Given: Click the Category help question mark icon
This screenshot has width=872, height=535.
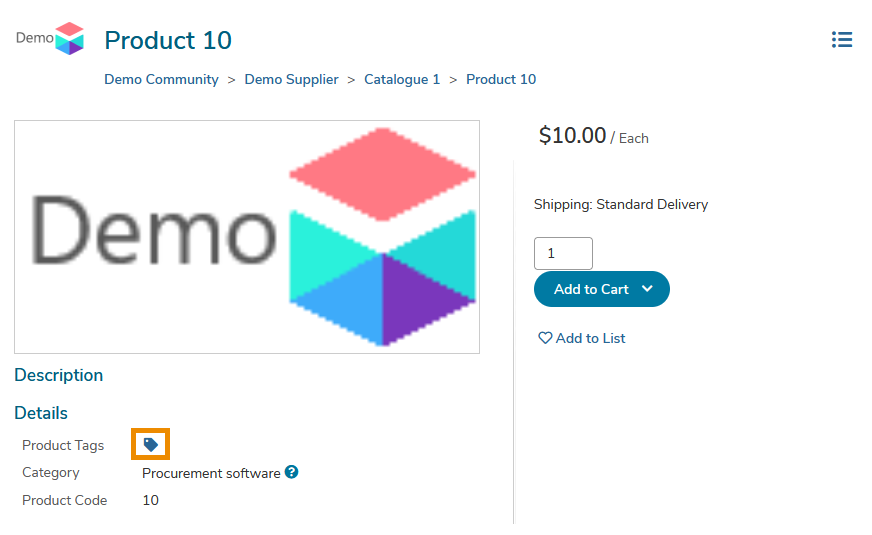Looking at the screenshot, I should (291, 472).
